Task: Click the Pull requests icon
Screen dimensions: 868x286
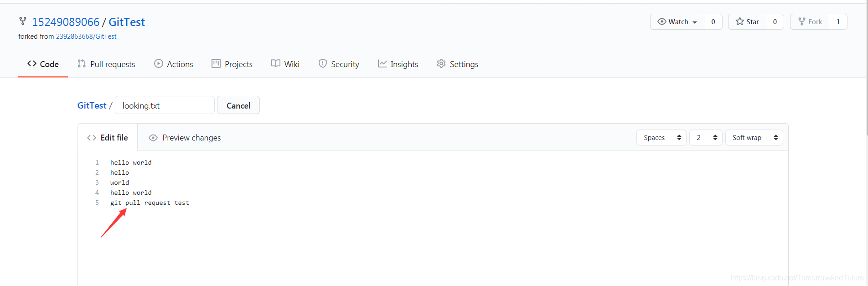Action: pyautogui.click(x=81, y=64)
